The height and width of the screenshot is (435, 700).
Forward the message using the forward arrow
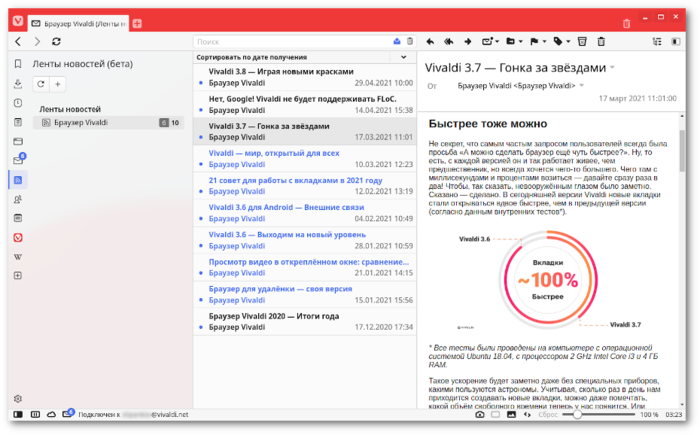point(467,42)
